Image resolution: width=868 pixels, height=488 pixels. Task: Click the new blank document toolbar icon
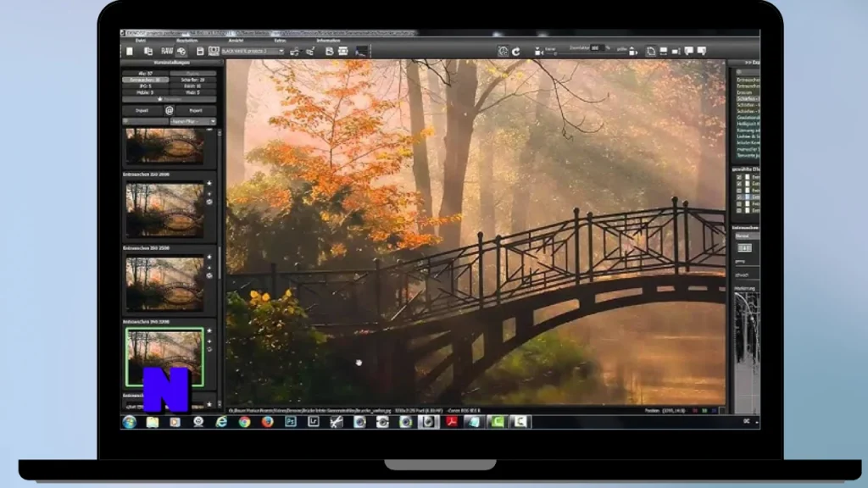pos(130,51)
